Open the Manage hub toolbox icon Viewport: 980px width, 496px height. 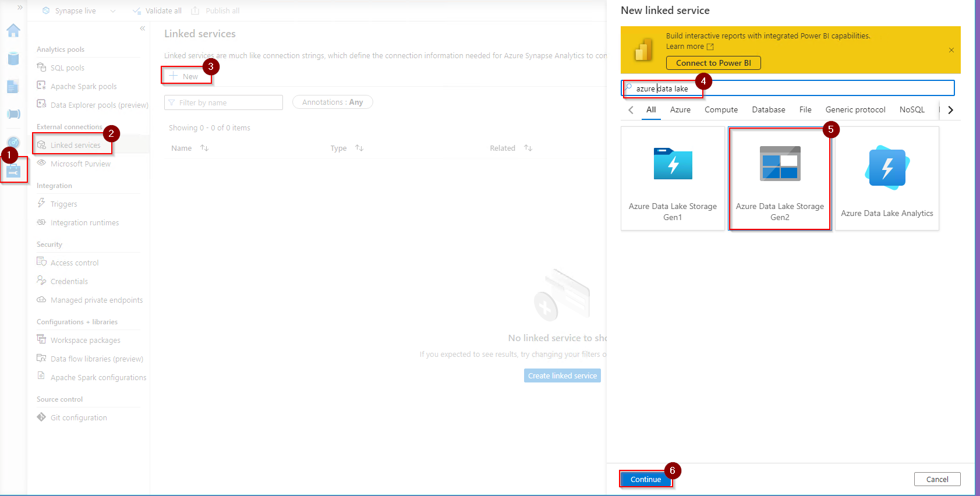coord(13,171)
